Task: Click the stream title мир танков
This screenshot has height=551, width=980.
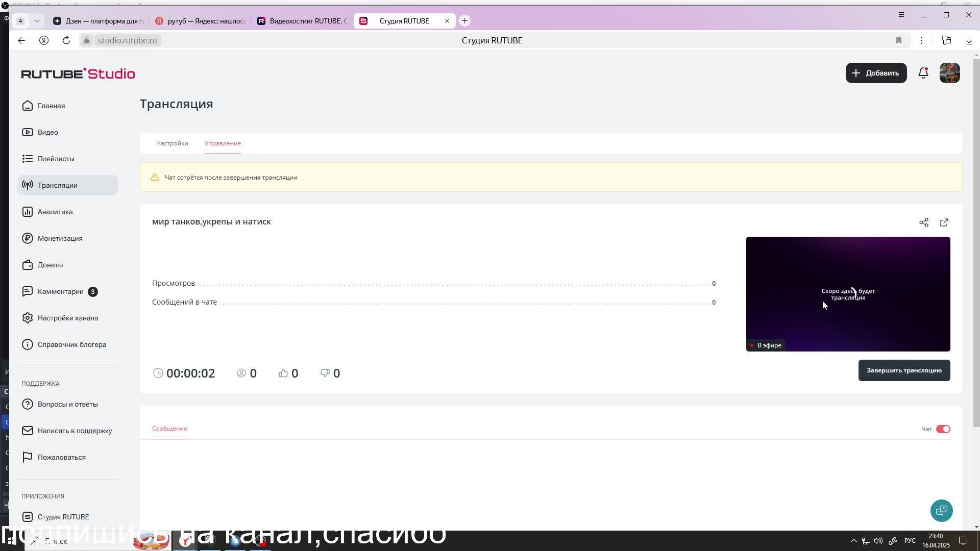Action: pos(211,222)
